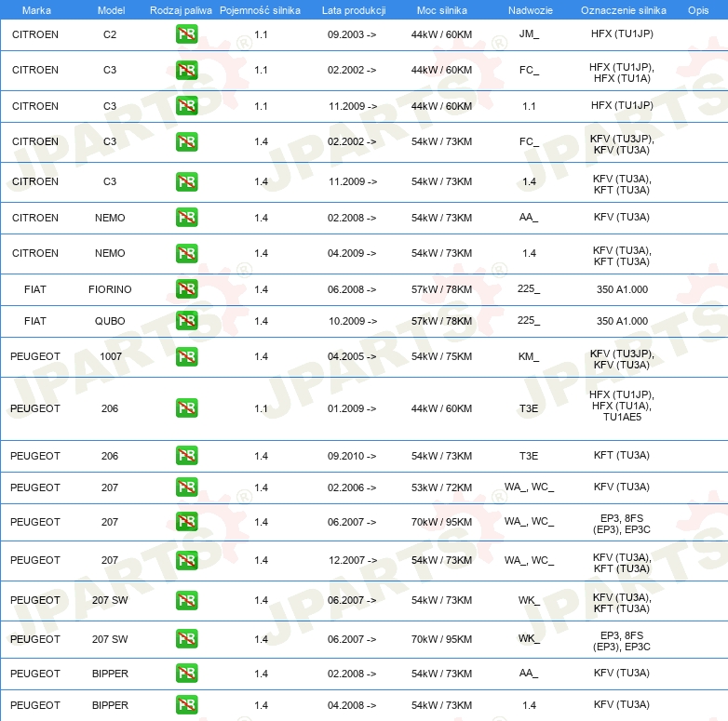
Task: Click the Lata produkcji column header
Action: coord(354,10)
